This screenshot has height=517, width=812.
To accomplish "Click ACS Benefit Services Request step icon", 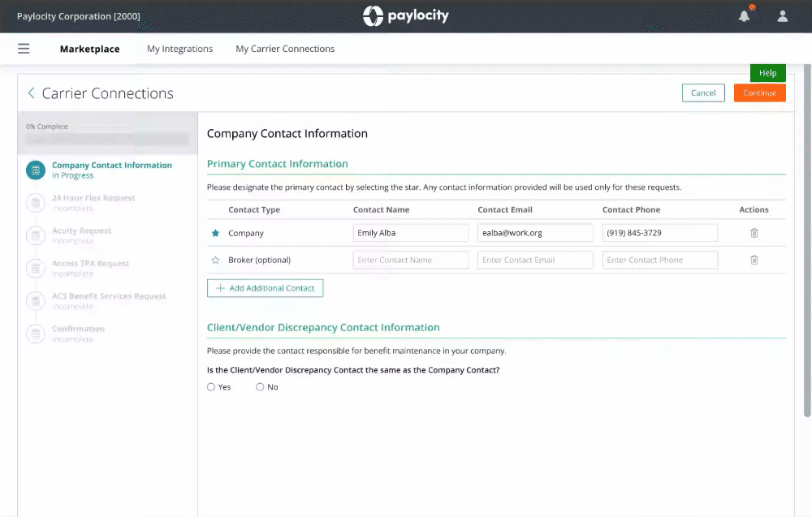I will pyautogui.click(x=36, y=301).
